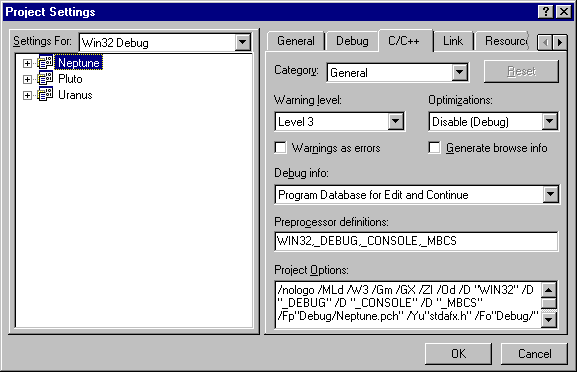
Task: Click in the Preprocessor definitions field
Action: point(416,241)
